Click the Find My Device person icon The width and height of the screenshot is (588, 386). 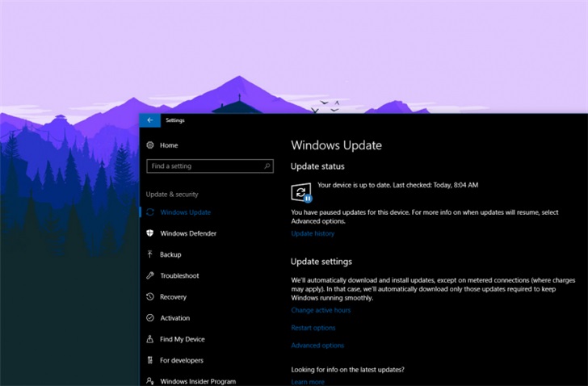click(150, 339)
